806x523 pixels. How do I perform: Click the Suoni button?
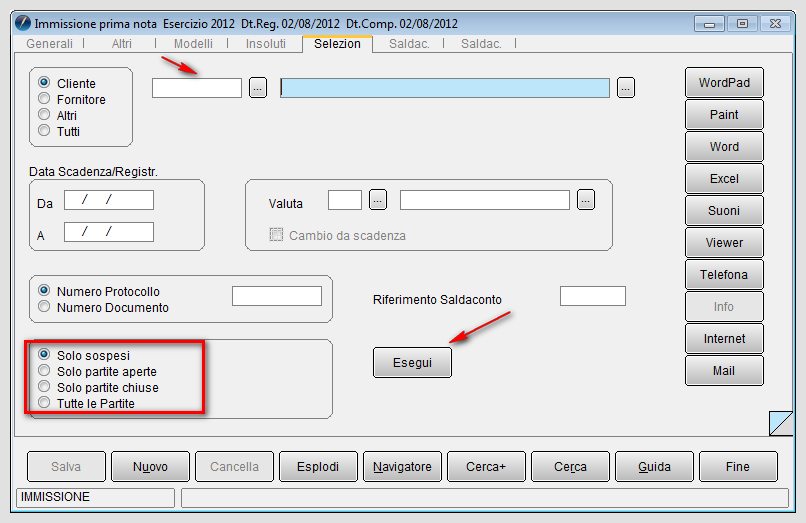[724, 210]
